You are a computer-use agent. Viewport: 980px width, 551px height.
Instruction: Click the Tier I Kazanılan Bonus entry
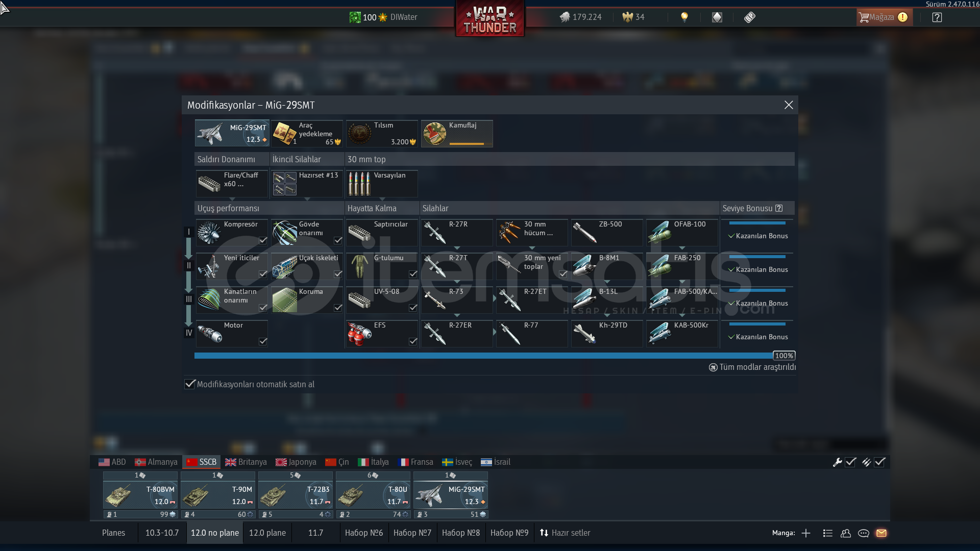[x=757, y=236]
